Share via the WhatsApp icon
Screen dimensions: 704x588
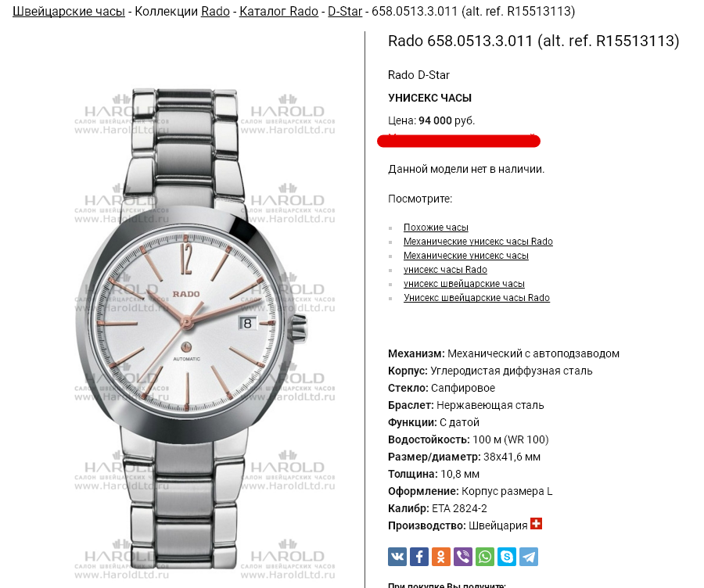485,557
